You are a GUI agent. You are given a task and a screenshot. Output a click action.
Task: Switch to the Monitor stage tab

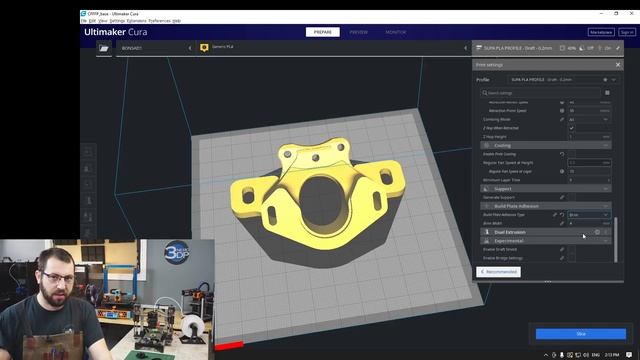coord(396,32)
